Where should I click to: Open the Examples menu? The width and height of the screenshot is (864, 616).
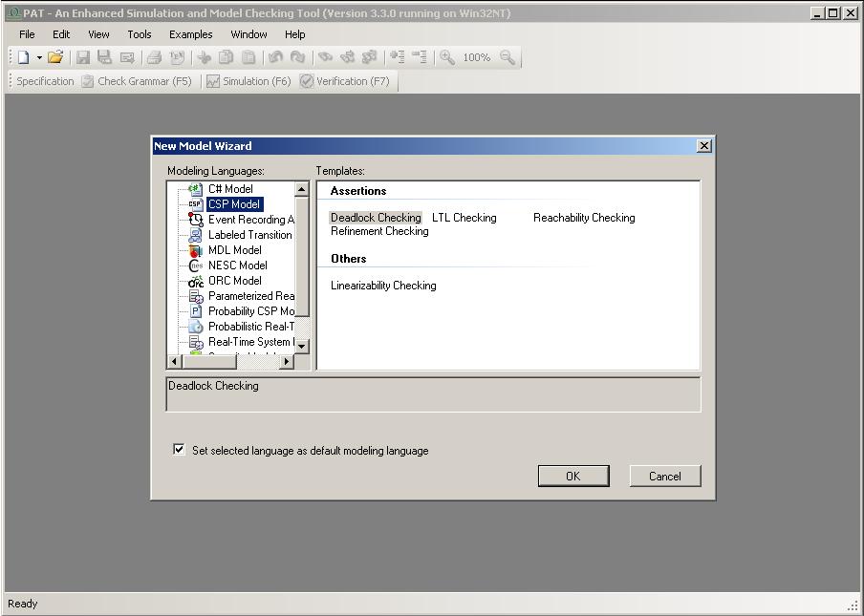click(190, 34)
